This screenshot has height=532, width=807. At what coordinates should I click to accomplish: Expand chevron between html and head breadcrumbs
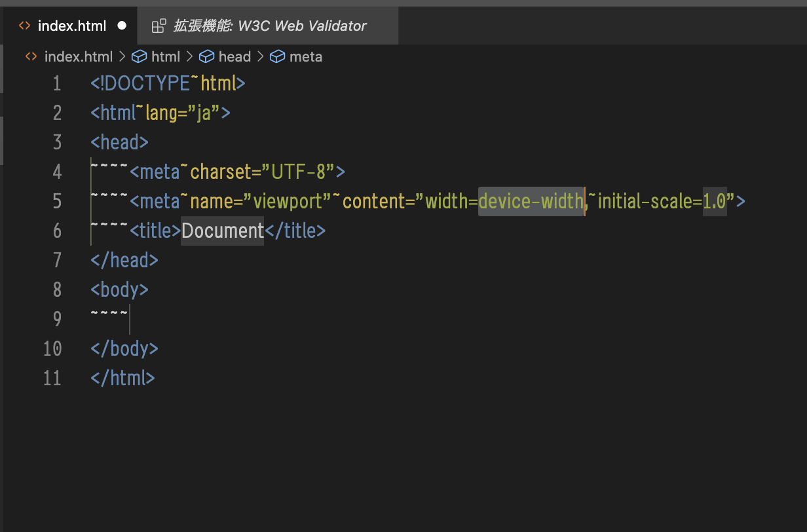tap(189, 57)
